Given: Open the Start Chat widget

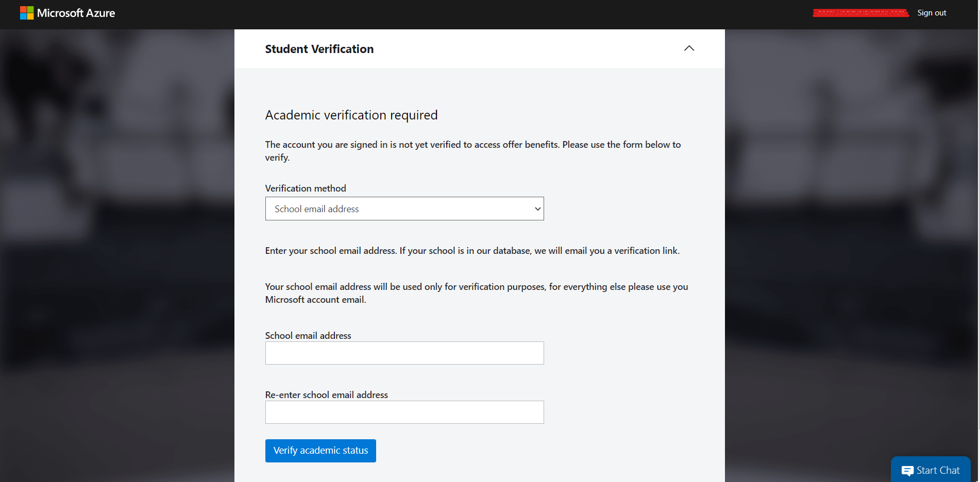Looking at the screenshot, I should (x=931, y=470).
